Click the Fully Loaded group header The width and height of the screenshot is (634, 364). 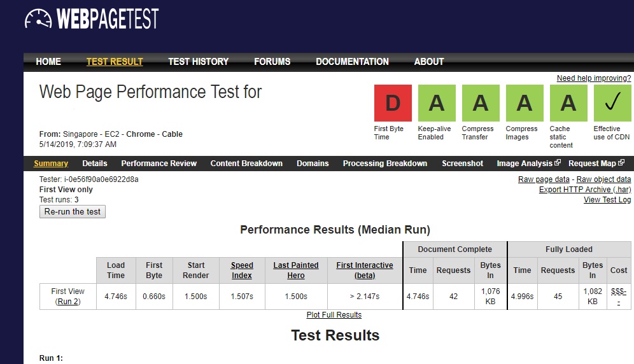pyautogui.click(x=569, y=249)
